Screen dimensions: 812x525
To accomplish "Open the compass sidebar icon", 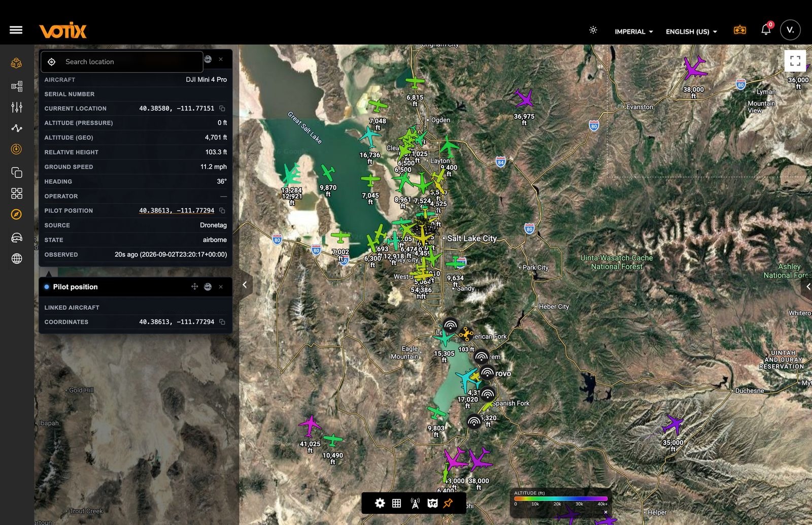I will 17,215.
